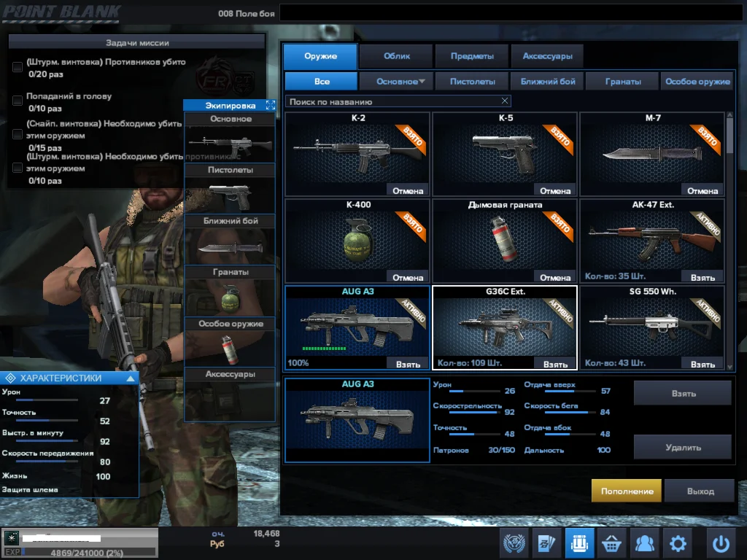Click the rank badge icon near EXP bar
747x560 pixels.
pyautogui.click(x=11, y=538)
